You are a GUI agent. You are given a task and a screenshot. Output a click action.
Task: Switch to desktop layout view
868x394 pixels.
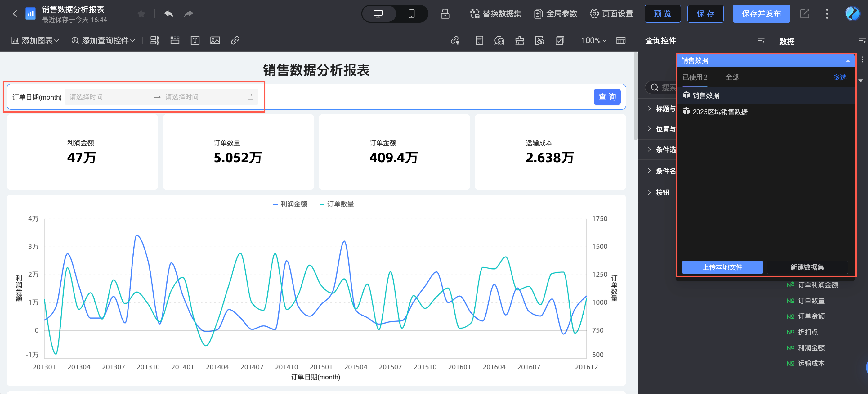point(378,14)
